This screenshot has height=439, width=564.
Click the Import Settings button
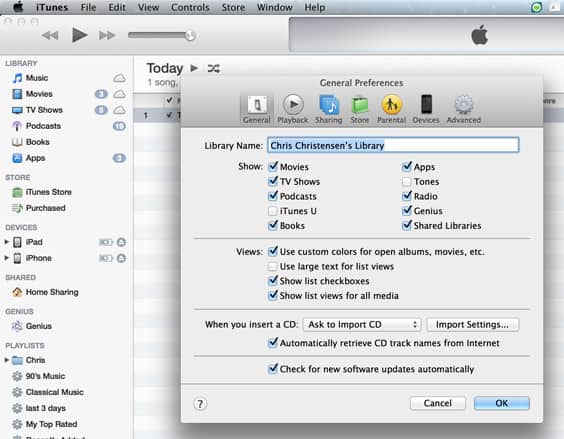[473, 325]
